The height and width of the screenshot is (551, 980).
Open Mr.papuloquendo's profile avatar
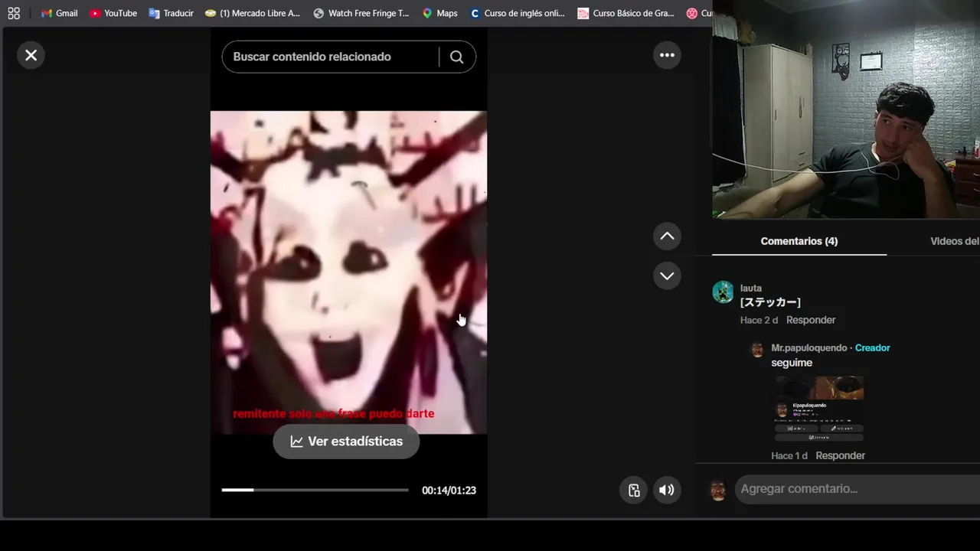(757, 350)
